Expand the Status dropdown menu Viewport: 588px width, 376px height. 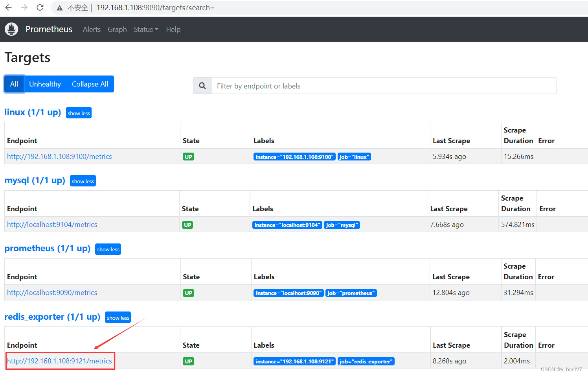[146, 29]
